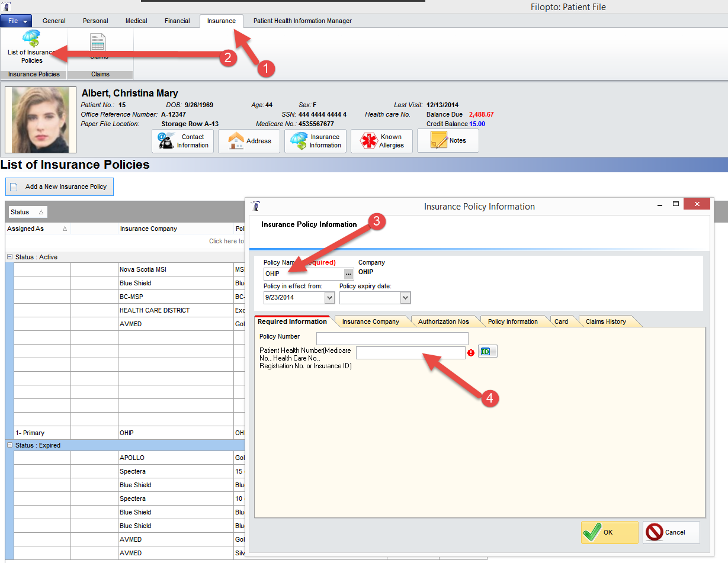Click the green ID card icon
Viewport: 728px width, 563px height.
487,352
